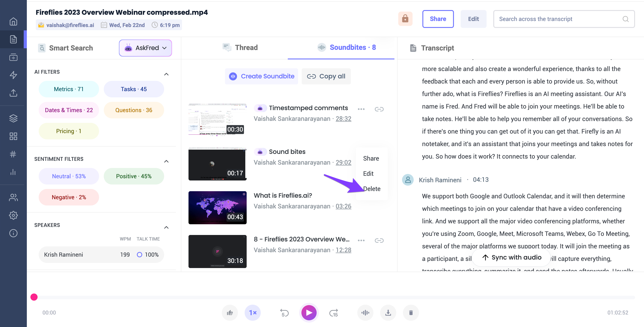Screen dimensions: 644x327
Task: Toggle the Neutral · 53% sentiment filter
Action: coord(69,176)
